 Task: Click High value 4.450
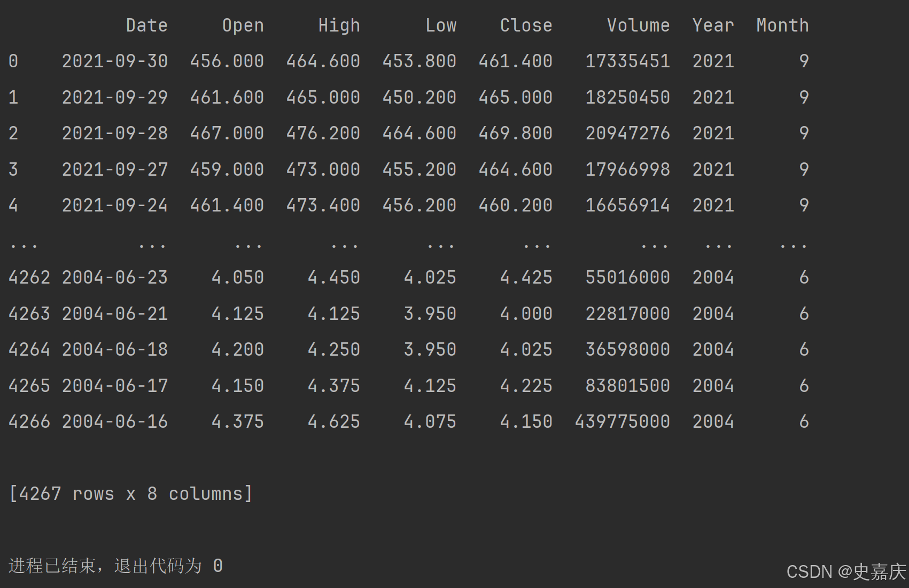[334, 277]
